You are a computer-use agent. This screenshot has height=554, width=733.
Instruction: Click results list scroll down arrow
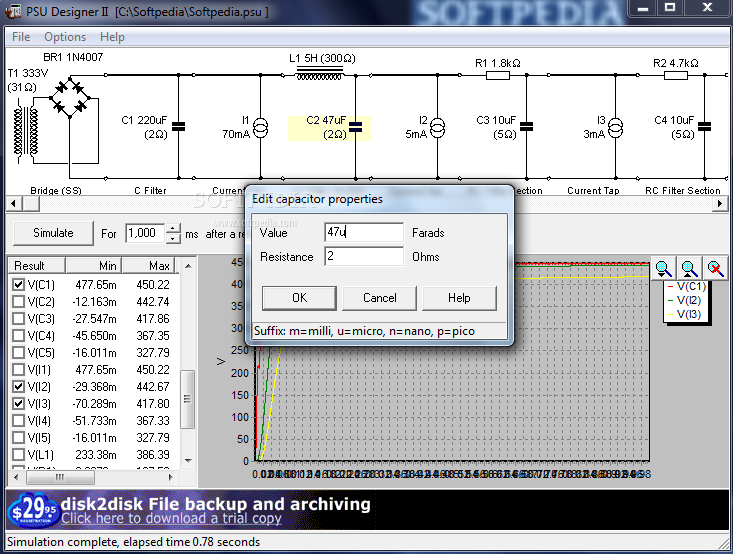[x=188, y=460]
